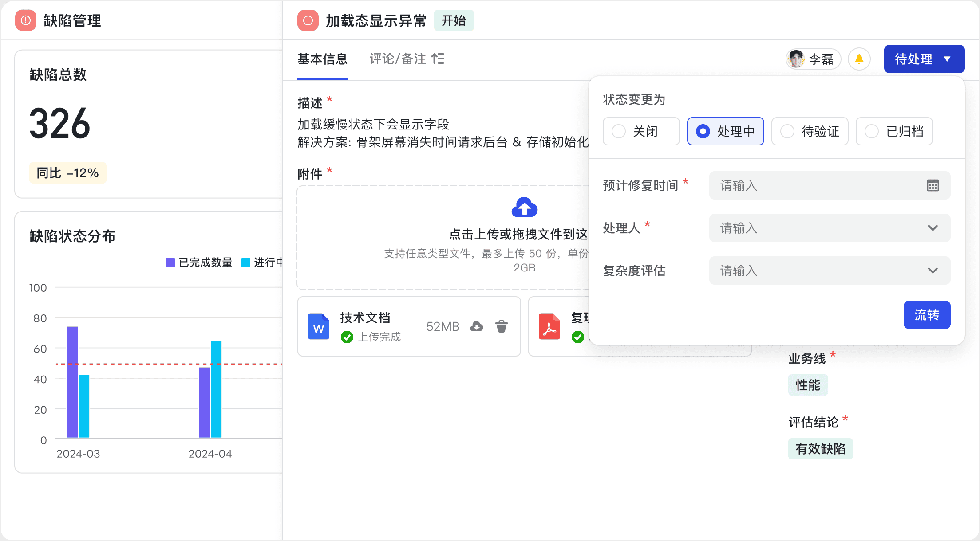
Task: Switch to the 评论/备注 tab
Action: pos(397,59)
